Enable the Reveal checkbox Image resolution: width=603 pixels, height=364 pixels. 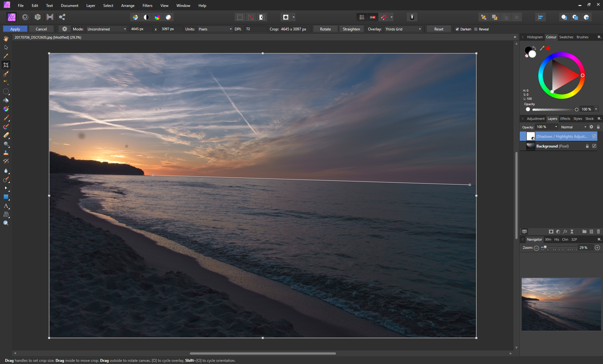pyautogui.click(x=476, y=29)
